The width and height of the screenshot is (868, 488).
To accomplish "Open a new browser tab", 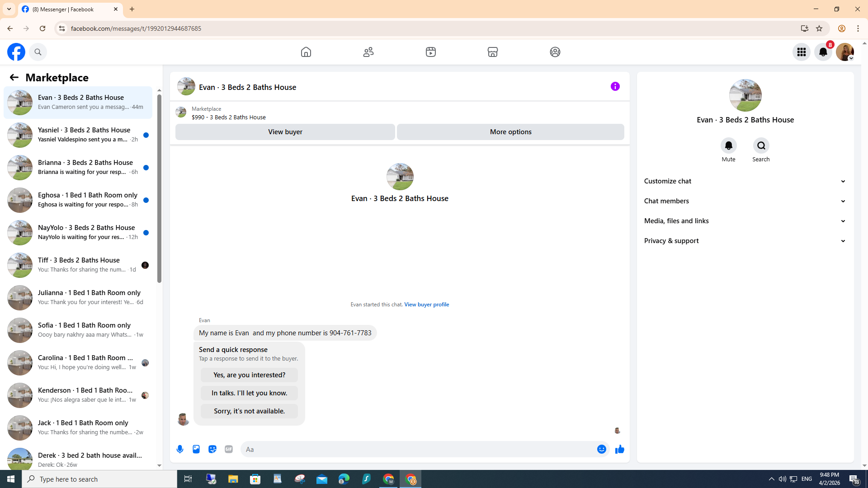I will click(132, 9).
